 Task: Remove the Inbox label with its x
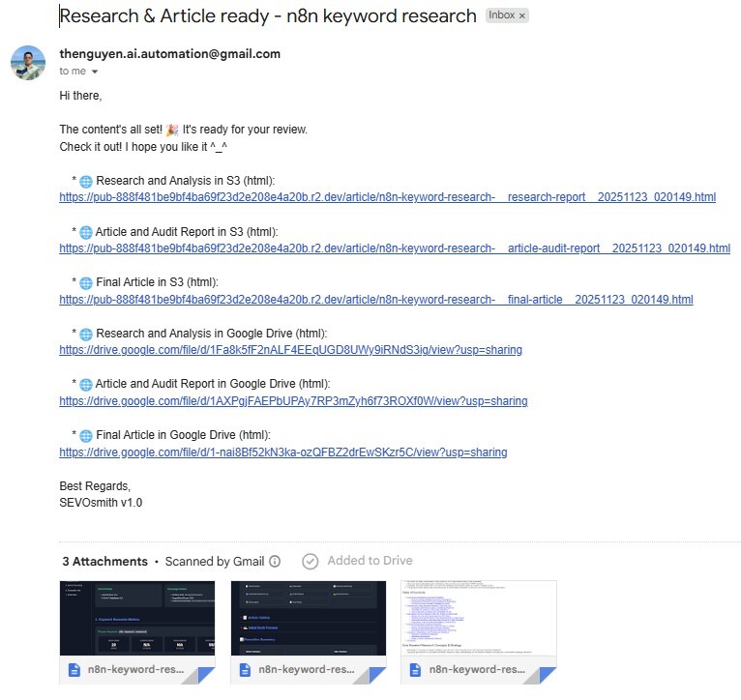(x=521, y=15)
